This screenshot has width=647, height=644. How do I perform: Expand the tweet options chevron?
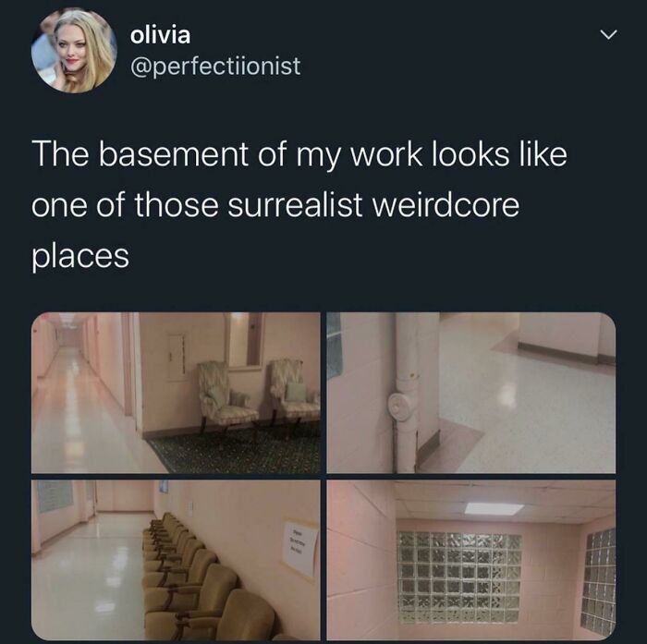point(608,35)
